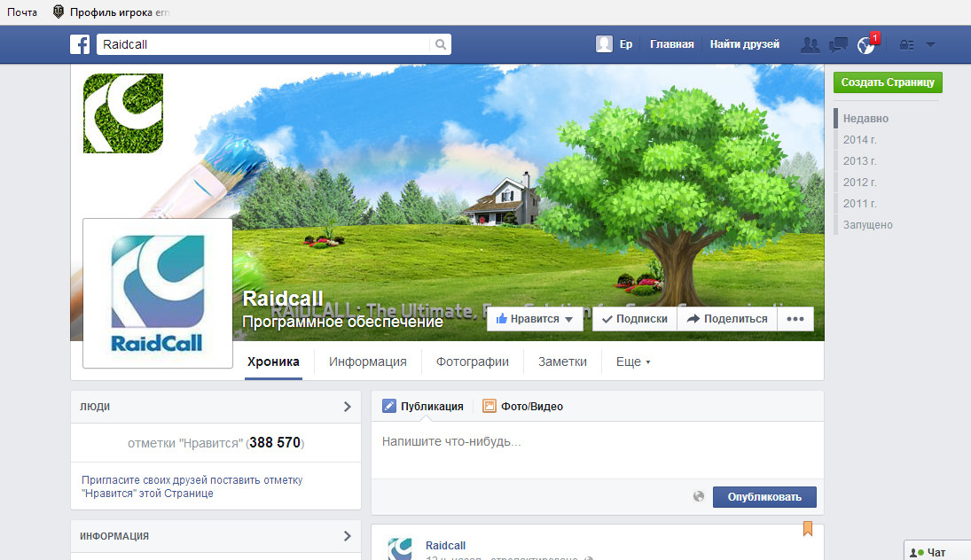Click the Поделиться share button
Viewport: 971px width, 560px height.
[x=727, y=319]
